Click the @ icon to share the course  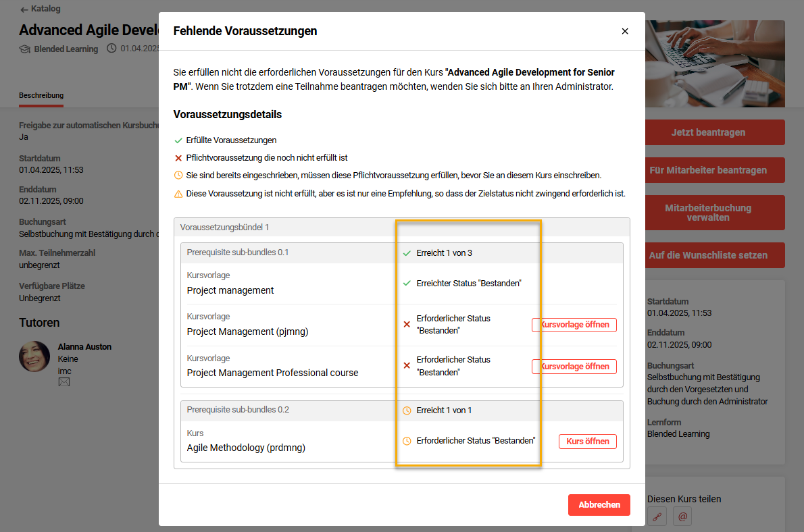tap(682, 516)
